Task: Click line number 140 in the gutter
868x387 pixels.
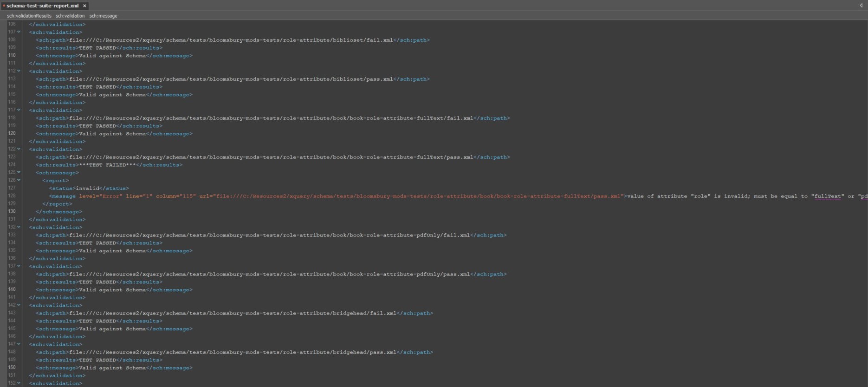Action: [x=12, y=289]
